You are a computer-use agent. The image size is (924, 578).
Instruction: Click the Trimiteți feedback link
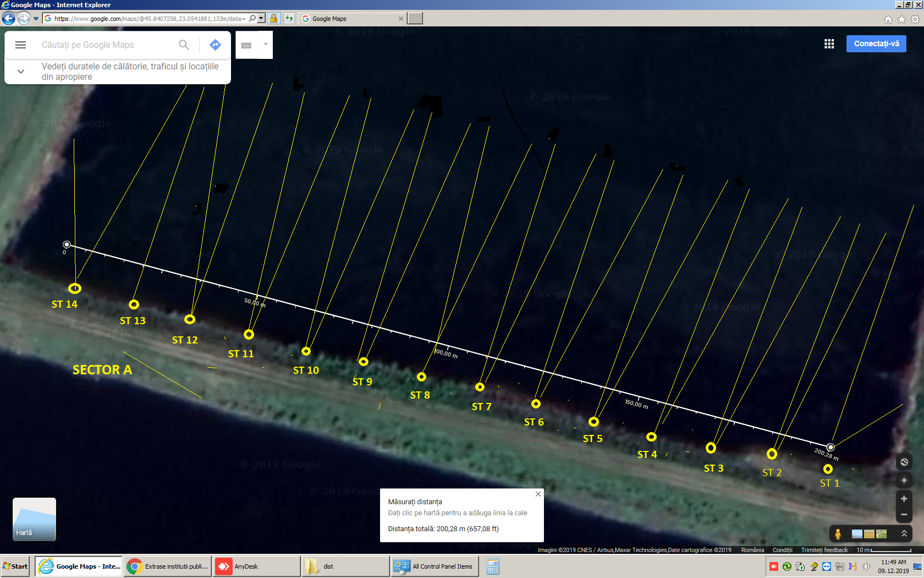tap(824, 550)
